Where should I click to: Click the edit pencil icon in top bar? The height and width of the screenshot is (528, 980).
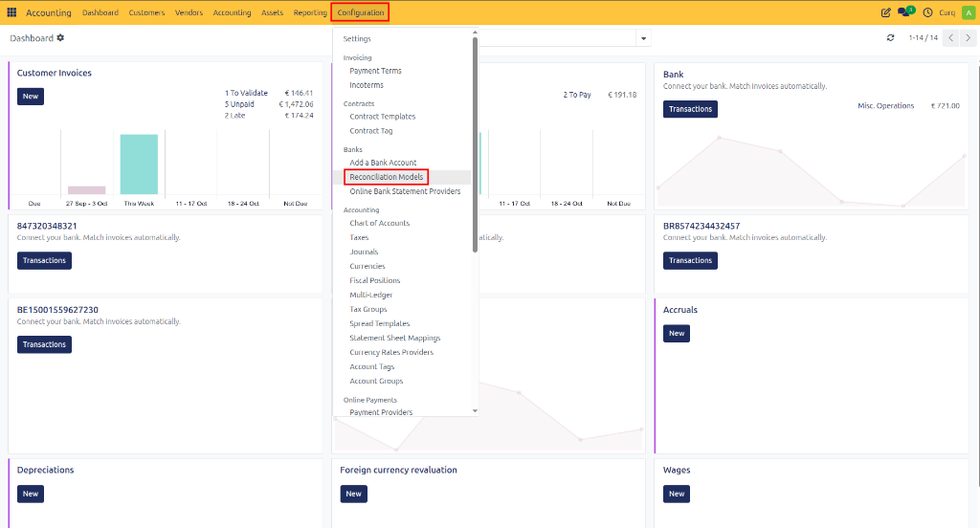[885, 12]
